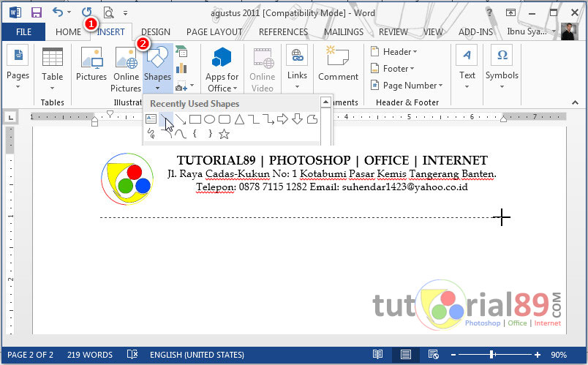
Task: Insert Pictures from this computer
Action: 91,64
